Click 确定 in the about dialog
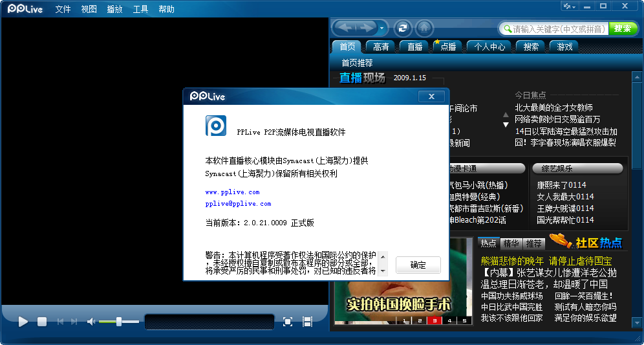The height and width of the screenshot is (345, 644). click(x=418, y=265)
